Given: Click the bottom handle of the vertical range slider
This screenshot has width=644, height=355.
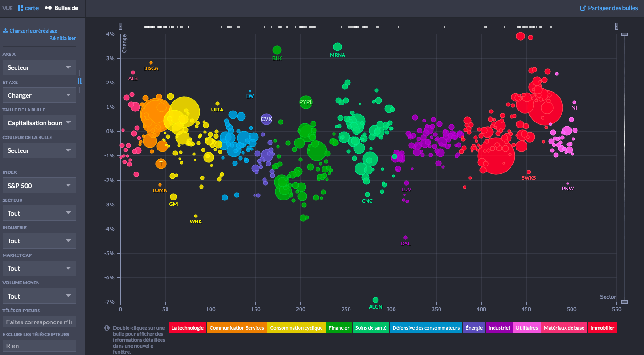Looking at the screenshot, I should 624,302.
